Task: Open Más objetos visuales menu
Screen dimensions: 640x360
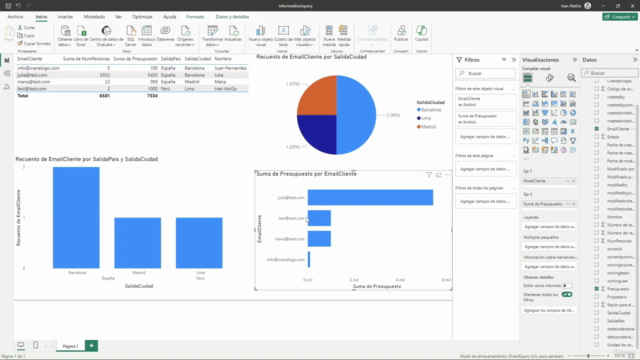Action: point(304,36)
